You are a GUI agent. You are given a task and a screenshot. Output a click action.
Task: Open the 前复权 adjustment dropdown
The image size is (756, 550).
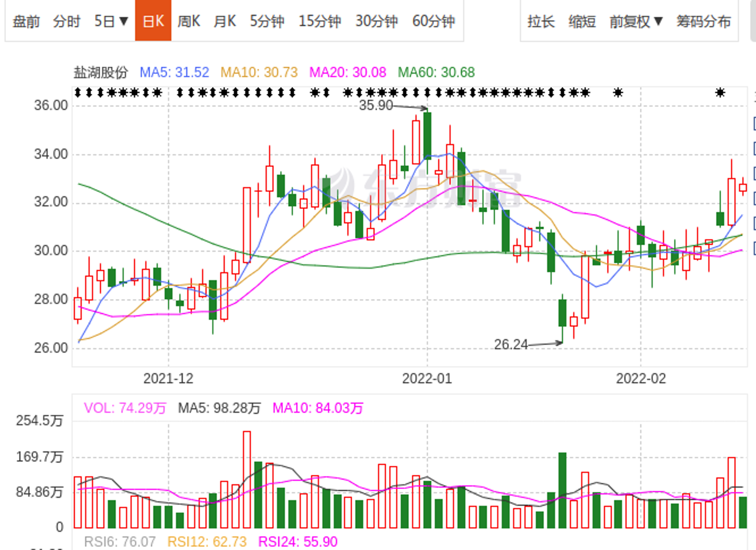pos(636,21)
